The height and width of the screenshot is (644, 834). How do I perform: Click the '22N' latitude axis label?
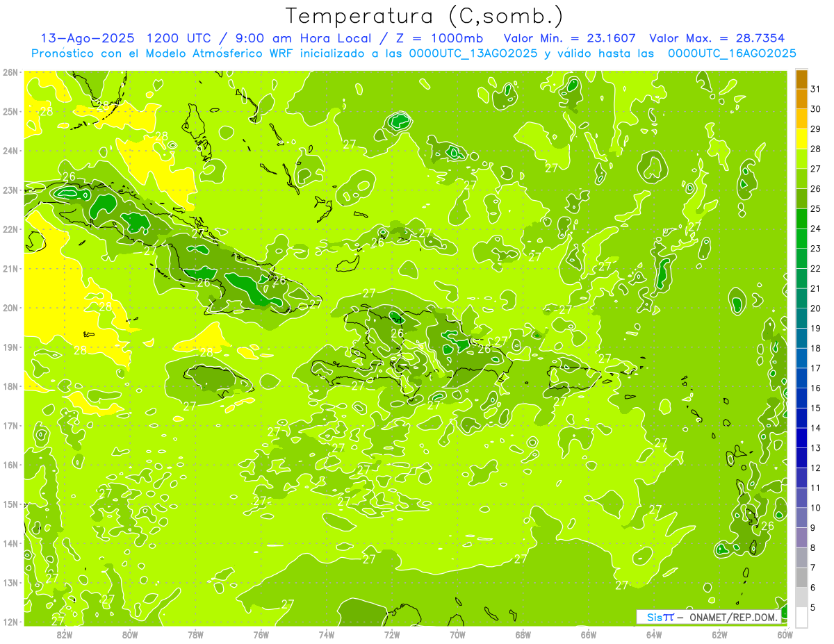point(10,229)
